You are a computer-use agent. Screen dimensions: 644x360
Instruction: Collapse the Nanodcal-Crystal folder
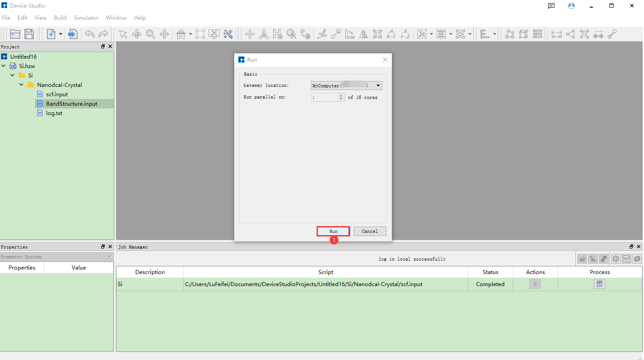[21, 85]
